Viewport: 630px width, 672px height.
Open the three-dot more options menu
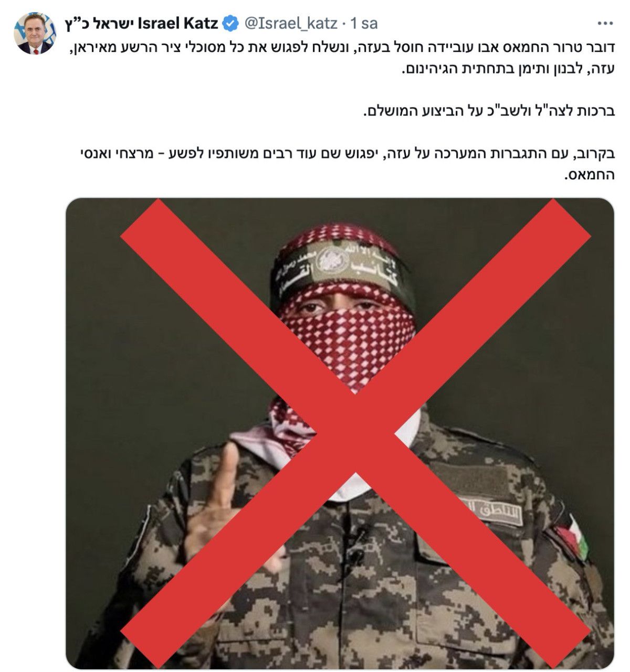pos(605,23)
